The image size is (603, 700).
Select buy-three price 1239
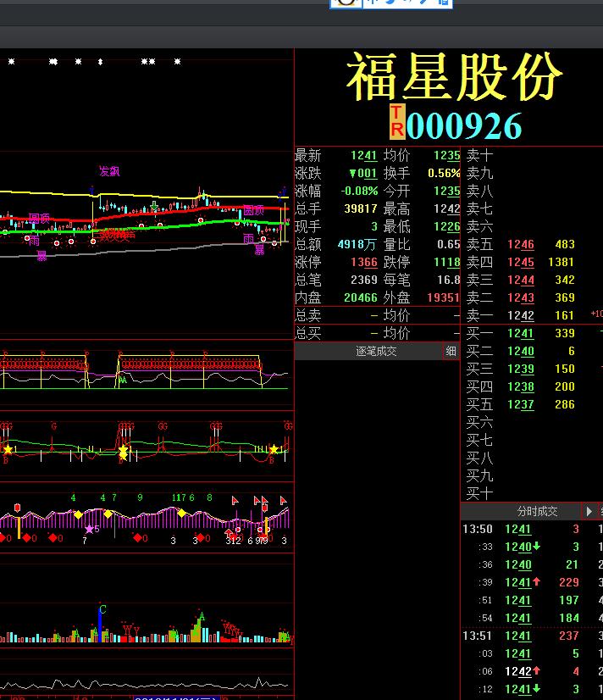[x=521, y=369]
